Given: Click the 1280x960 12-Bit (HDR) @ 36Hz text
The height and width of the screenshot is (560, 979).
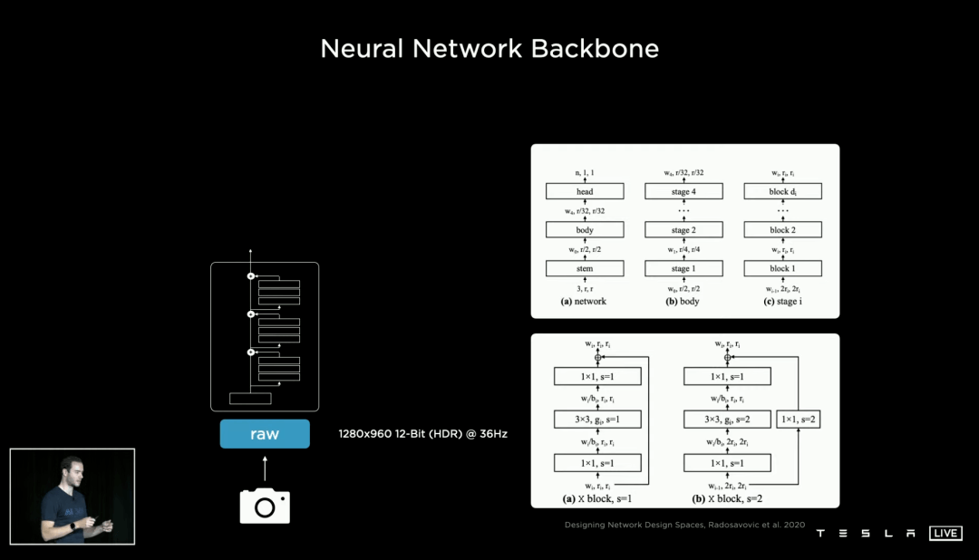Looking at the screenshot, I should click(x=422, y=434).
